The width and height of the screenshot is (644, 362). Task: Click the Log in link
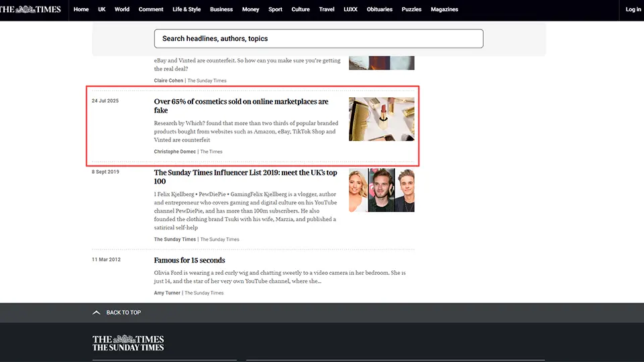pos(633,9)
